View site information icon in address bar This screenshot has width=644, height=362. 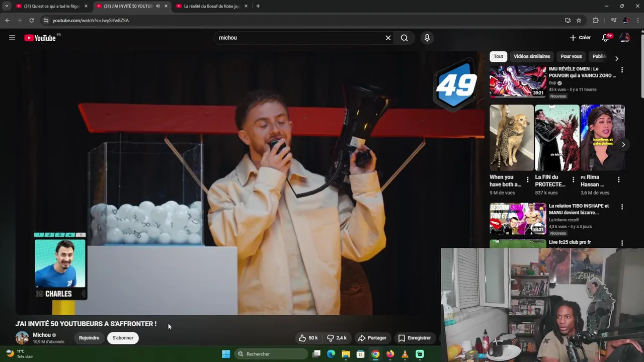46,20
